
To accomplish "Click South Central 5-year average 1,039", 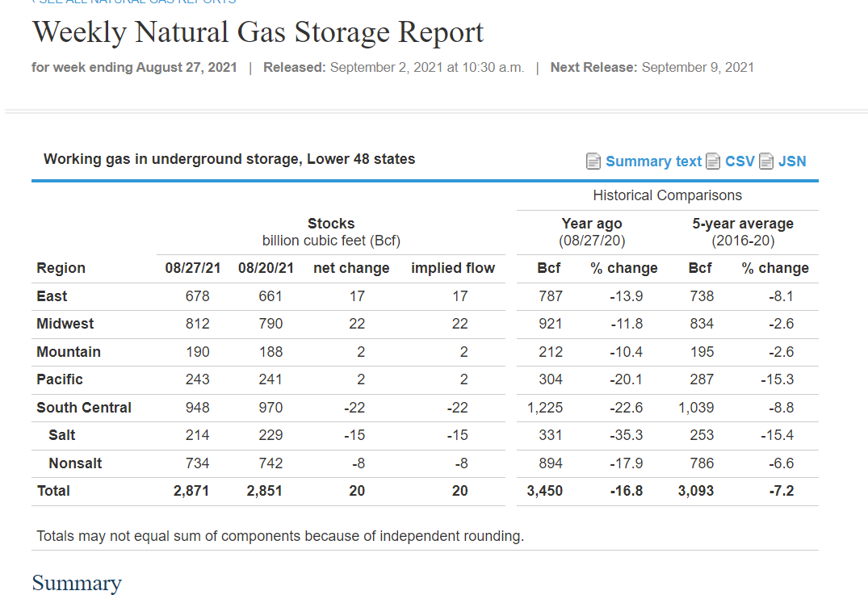I will (x=696, y=408).
